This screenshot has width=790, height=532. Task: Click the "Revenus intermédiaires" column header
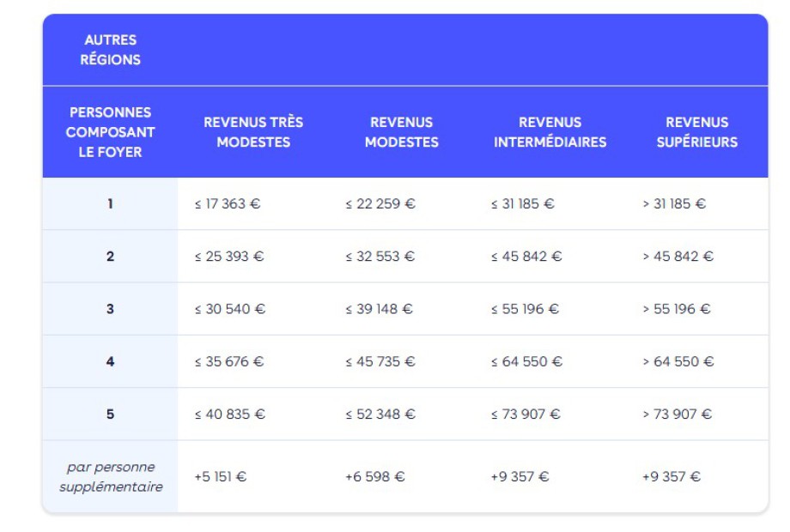550,132
